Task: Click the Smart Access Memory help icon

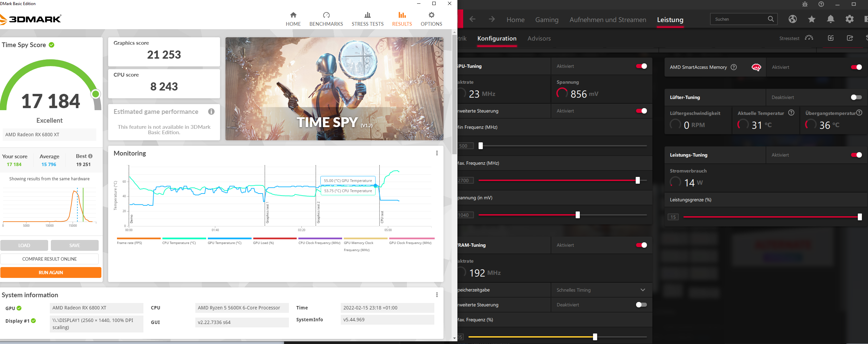Action: (734, 67)
